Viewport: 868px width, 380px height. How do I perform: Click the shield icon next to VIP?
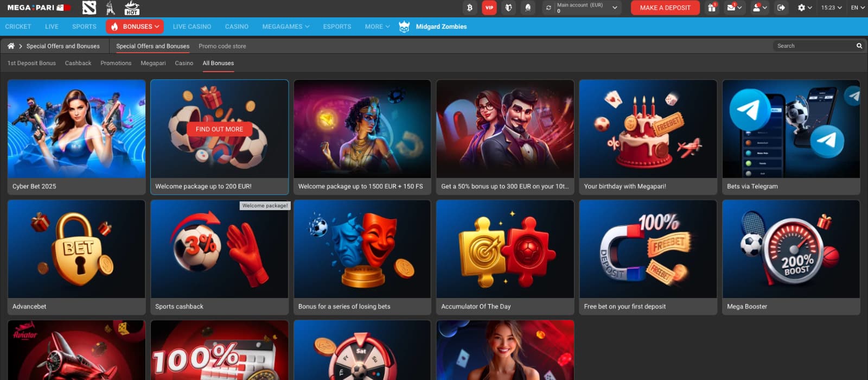pyautogui.click(x=508, y=8)
